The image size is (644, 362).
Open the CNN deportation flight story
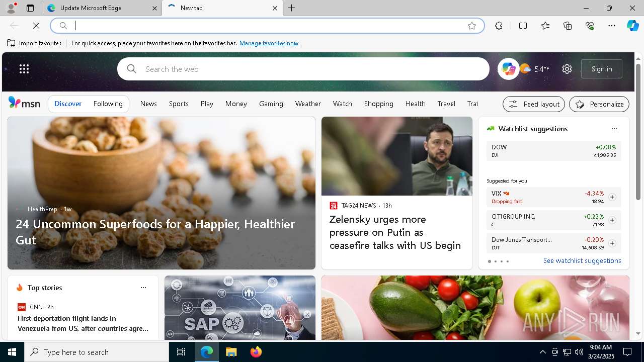(x=83, y=323)
